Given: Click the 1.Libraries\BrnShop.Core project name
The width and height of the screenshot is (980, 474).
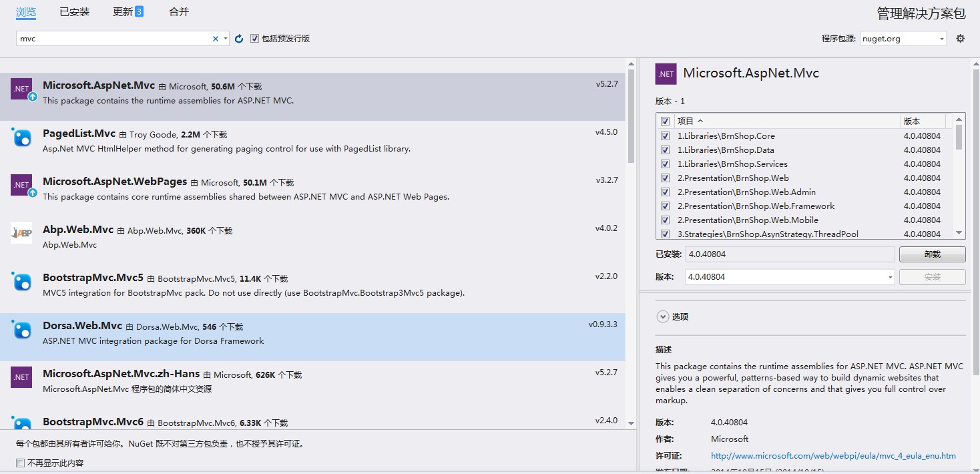Looking at the screenshot, I should click(726, 136).
